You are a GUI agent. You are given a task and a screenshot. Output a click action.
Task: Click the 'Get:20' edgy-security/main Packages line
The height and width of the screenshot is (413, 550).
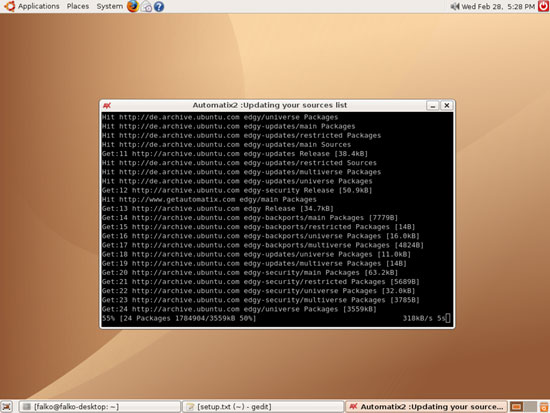250,273
